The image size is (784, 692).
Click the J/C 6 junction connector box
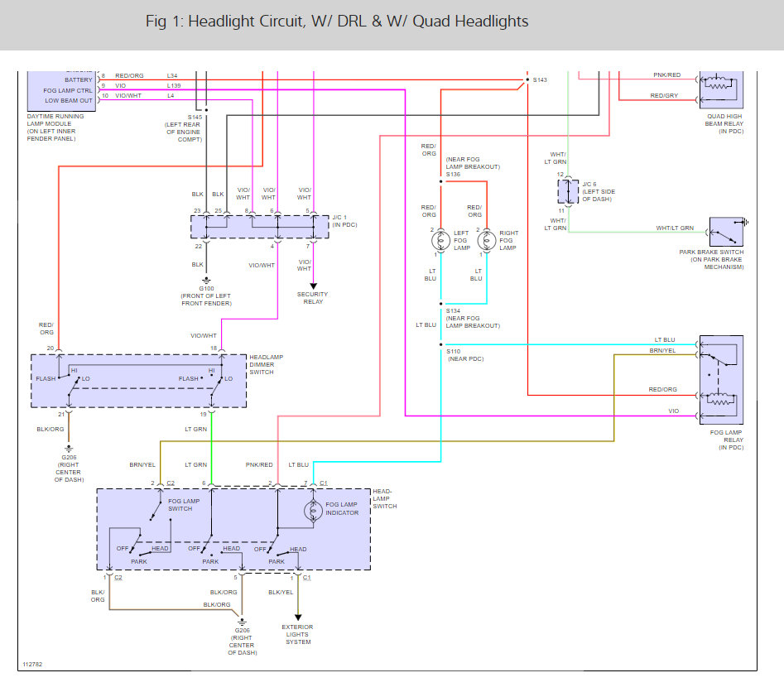tap(568, 191)
